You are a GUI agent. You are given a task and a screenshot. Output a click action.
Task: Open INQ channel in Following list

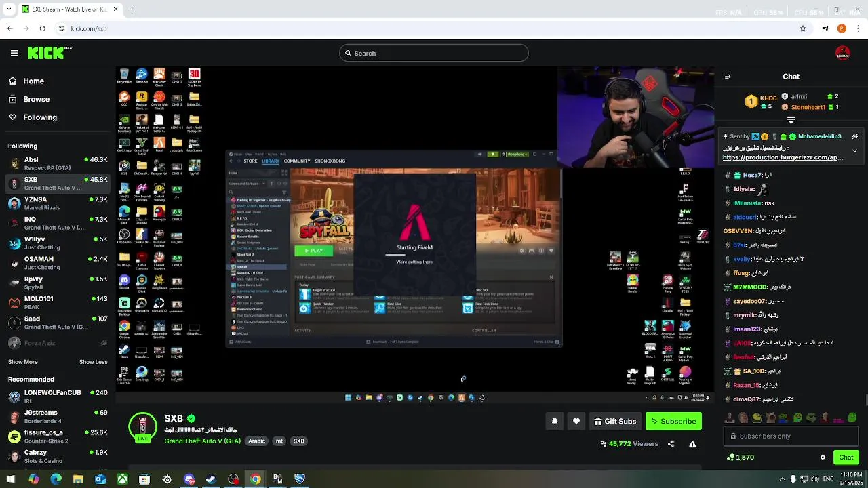coord(58,224)
